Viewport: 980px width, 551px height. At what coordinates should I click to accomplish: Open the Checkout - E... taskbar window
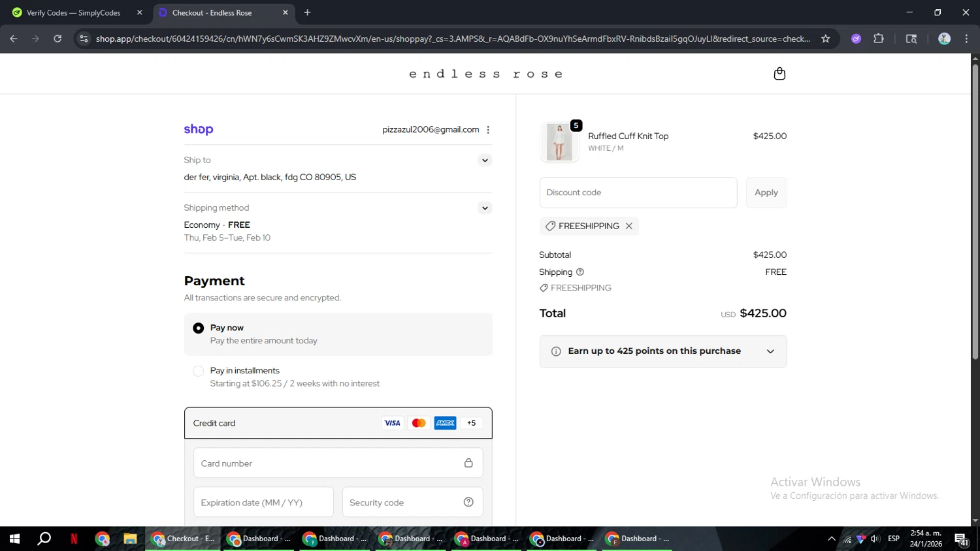point(183,539)
